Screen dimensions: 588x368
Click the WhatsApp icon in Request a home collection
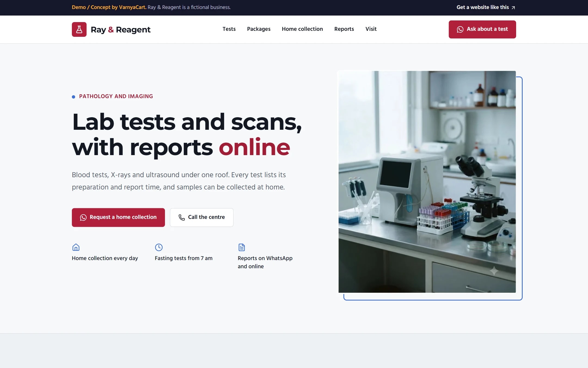[x=83, y=217]
